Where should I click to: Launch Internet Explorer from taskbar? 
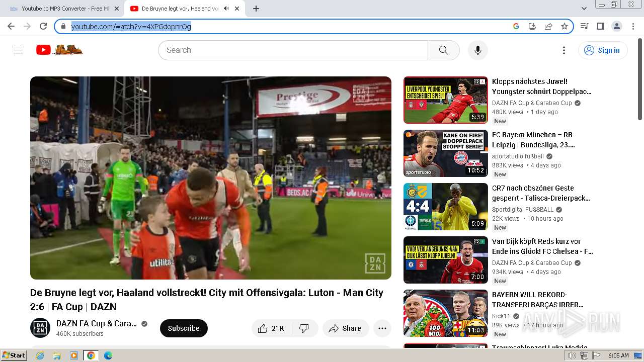(40, 355)
